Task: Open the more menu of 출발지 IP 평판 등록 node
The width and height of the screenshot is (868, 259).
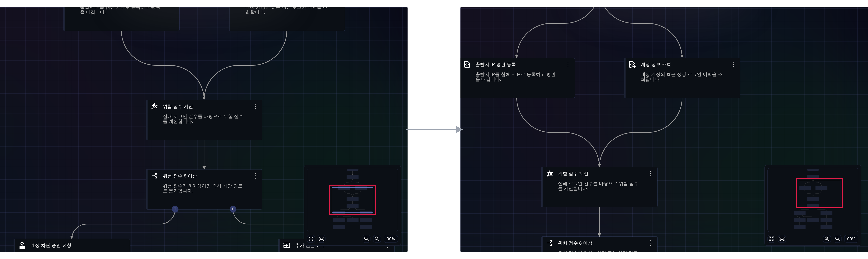Action: click(568, 64)
